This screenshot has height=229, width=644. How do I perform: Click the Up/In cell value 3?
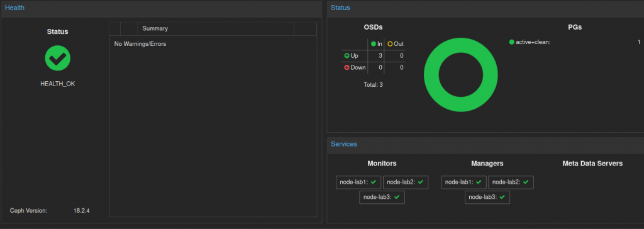point(380,55)
